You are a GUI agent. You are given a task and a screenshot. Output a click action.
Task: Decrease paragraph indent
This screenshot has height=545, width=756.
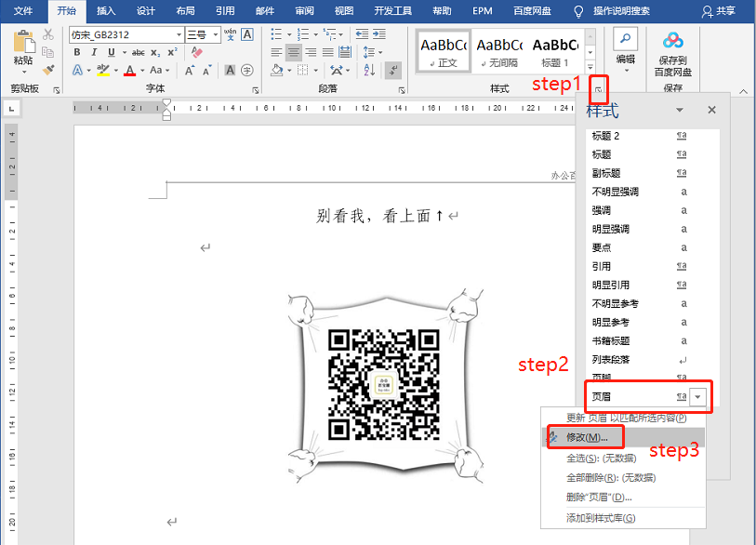(x=362, y=34)
